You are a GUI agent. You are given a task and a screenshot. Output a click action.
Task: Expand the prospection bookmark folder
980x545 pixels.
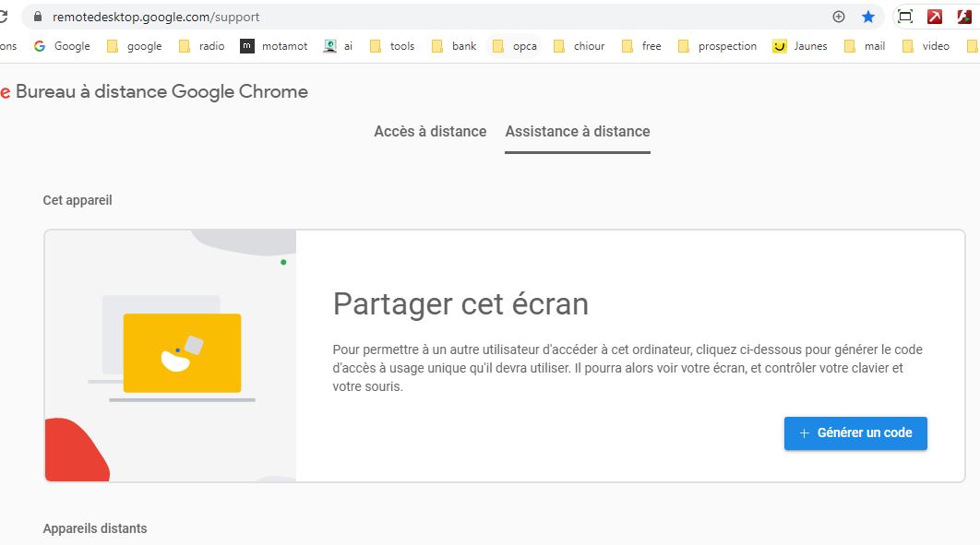pos(718,46)
